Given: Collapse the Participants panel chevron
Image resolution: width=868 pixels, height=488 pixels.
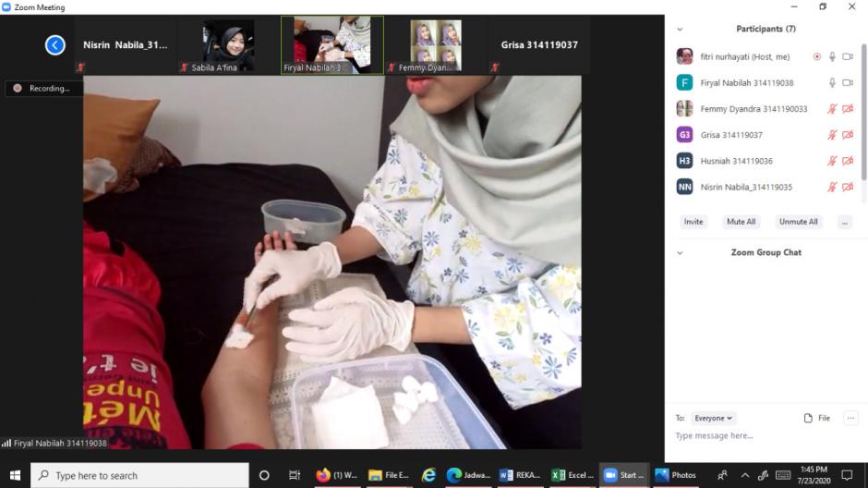Looking at the screenshot, I should tap(681, 30).
